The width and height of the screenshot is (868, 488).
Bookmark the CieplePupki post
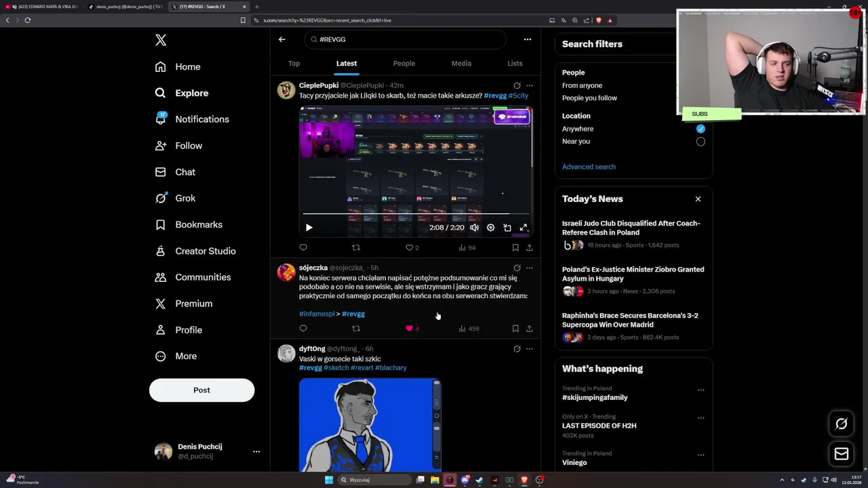(515, 247)
